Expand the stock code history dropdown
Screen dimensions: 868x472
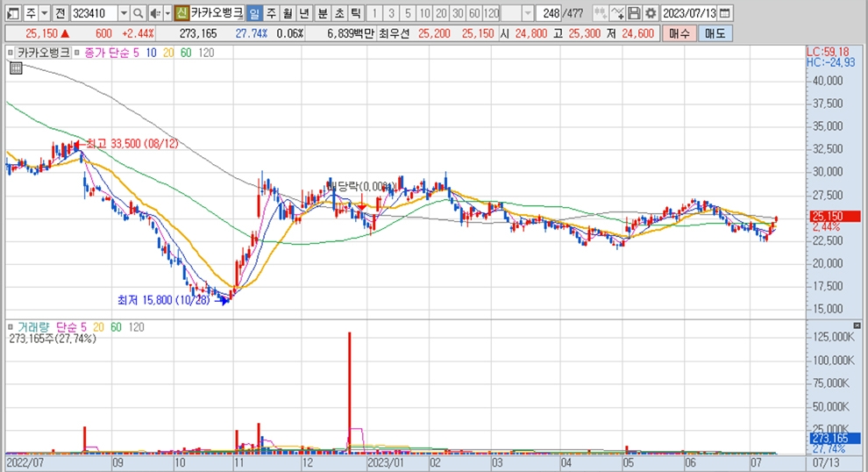(x=123, y=13)
